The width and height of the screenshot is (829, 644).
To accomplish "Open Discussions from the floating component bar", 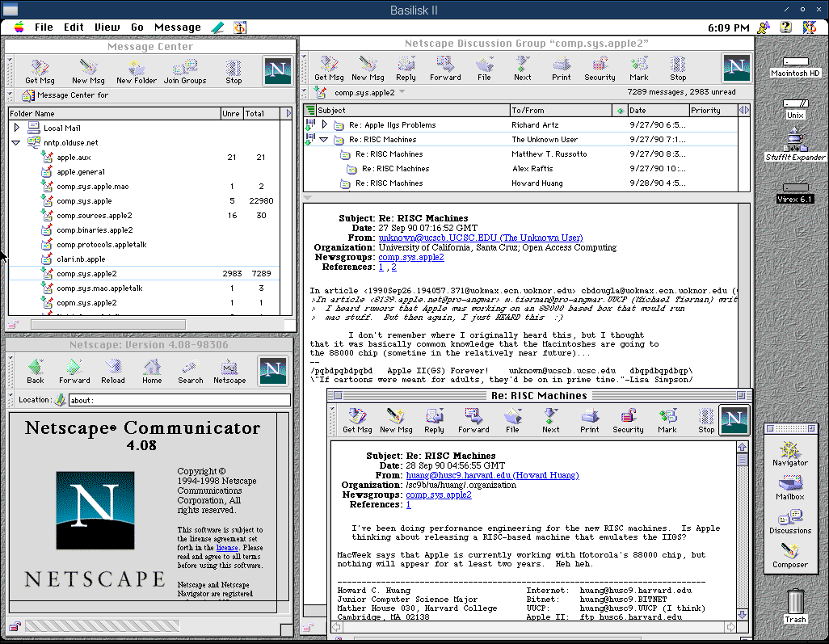I will point(790,521).
